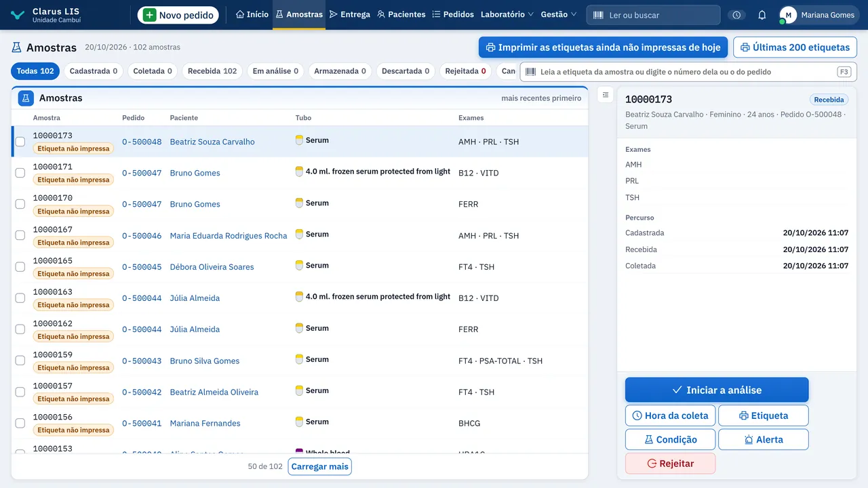Open order link O-500046
Viewport: 868px width, 488px height.
(x=142, y=236)
